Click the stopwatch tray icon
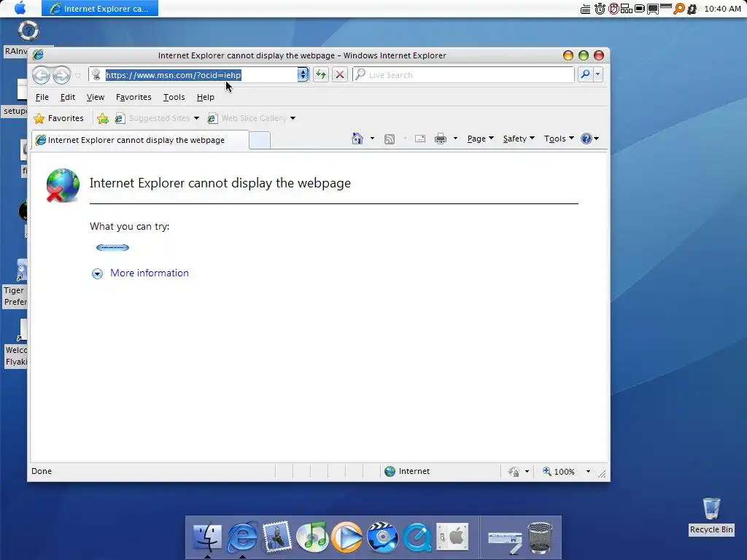The image size is (747, 560). (x=600, y=9)
